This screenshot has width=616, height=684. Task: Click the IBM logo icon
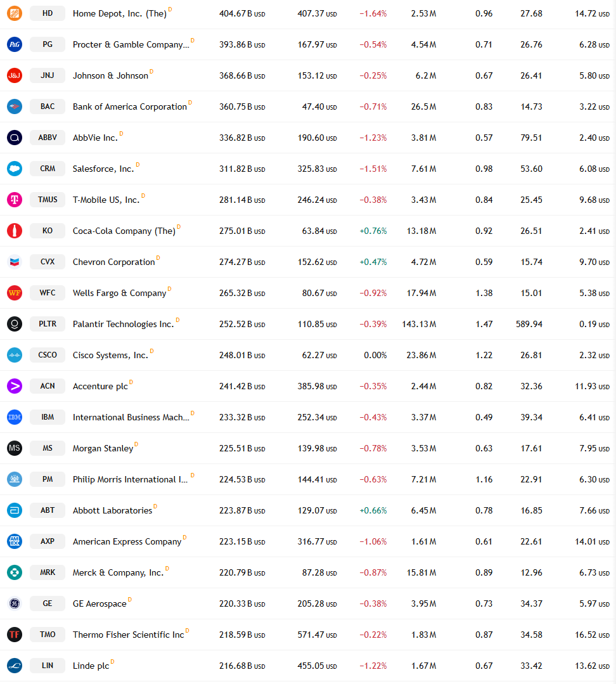coord(15,417)
